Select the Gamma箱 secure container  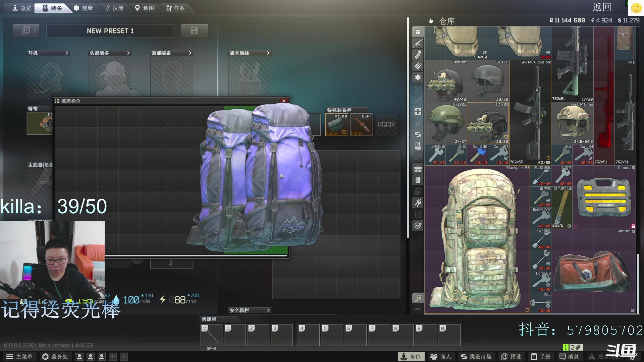[x=604, y=197]
